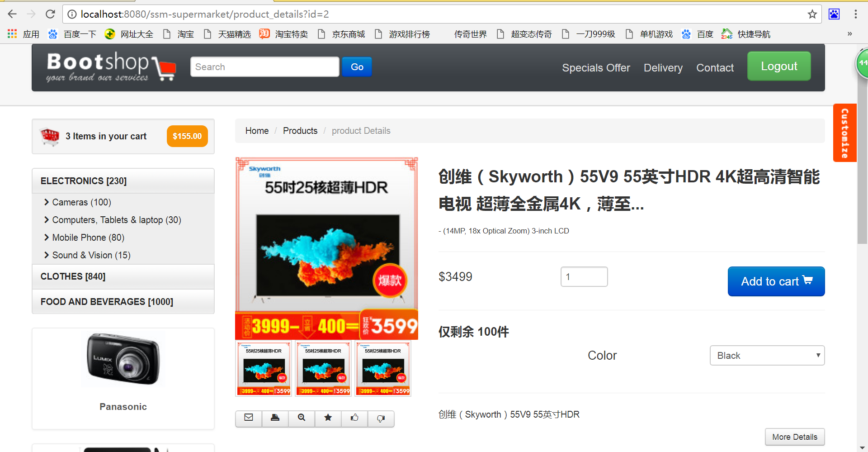Viewport: 868px width, 452px height.
Task: Bookmark this page with the star icon
Action: (x=812, y=14)
